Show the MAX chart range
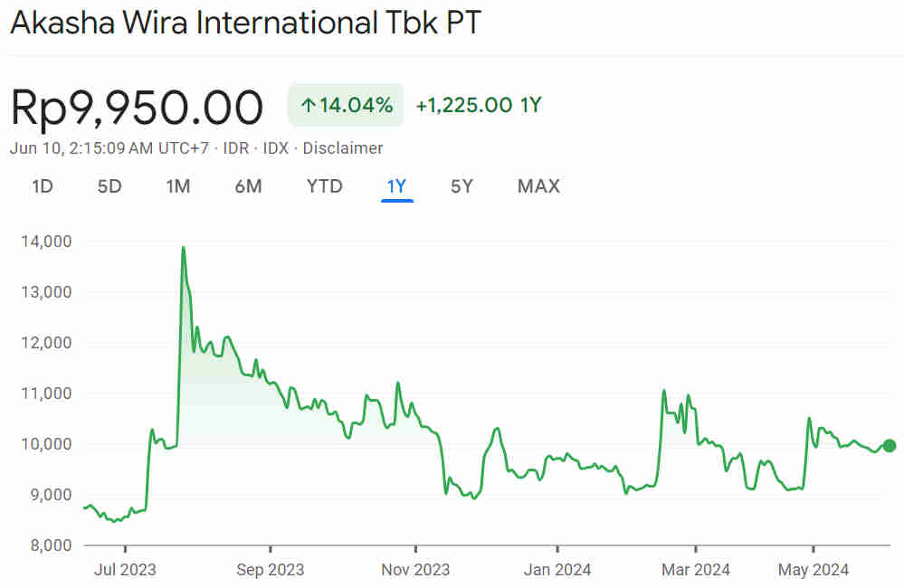 [538, 186]
